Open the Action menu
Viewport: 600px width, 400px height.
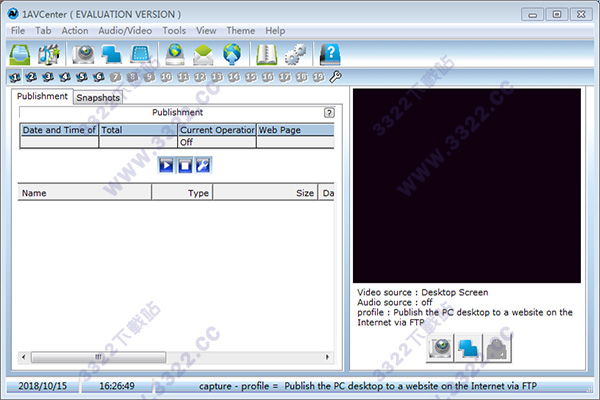(75, 31)
